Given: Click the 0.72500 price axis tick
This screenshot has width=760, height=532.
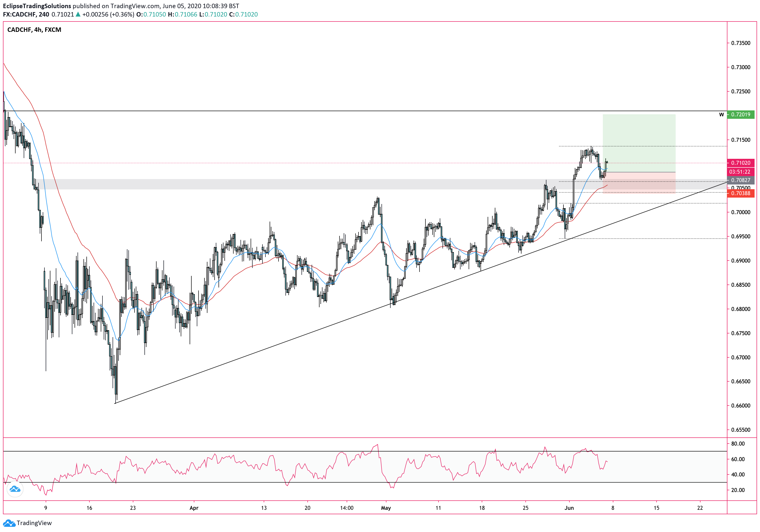Looking at the screenshot, I should click(x=741, y=91).
